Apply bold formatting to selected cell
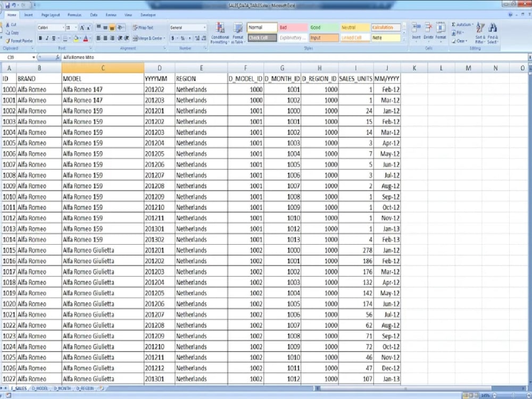Image resolution: width=532 pixels, height=399 pixels. (x=40, y=38)
